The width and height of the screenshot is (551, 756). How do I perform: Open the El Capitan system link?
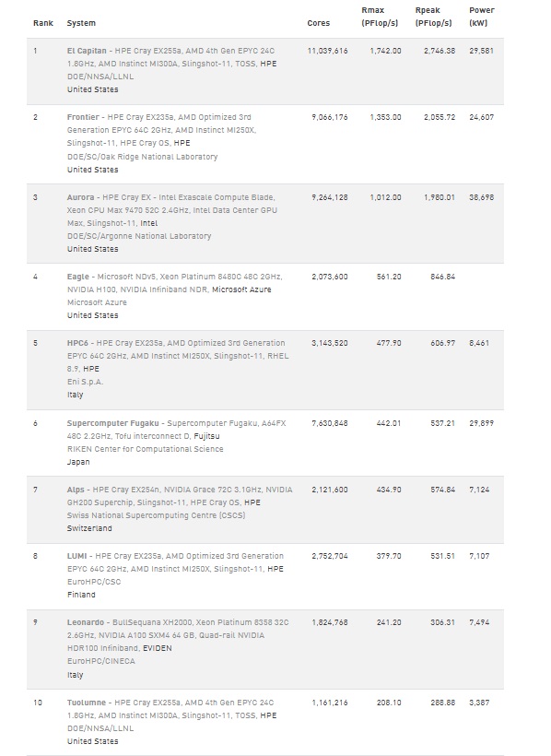87,51
